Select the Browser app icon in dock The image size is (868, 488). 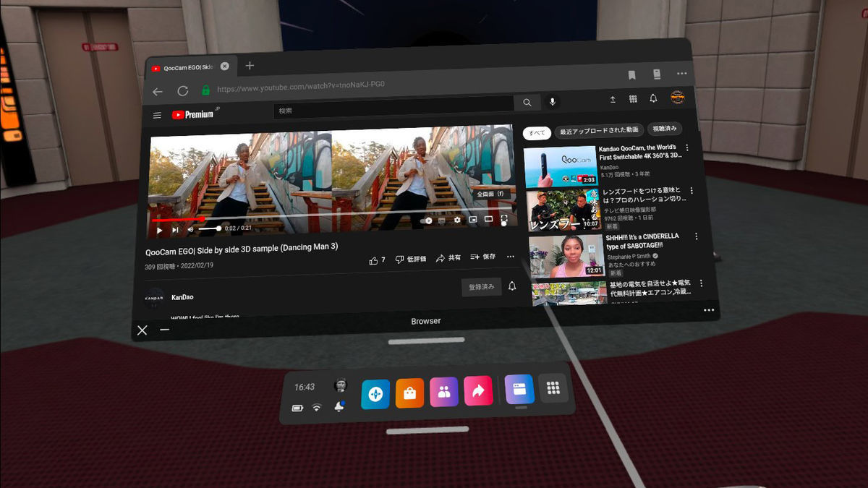point(519,389)
